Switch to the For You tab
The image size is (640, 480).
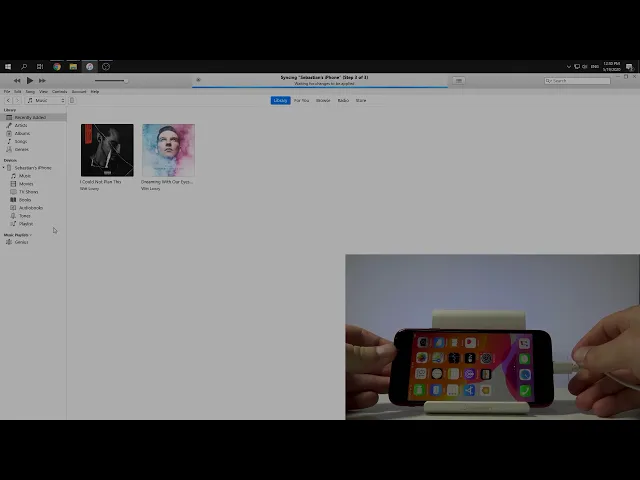(301, 100)
